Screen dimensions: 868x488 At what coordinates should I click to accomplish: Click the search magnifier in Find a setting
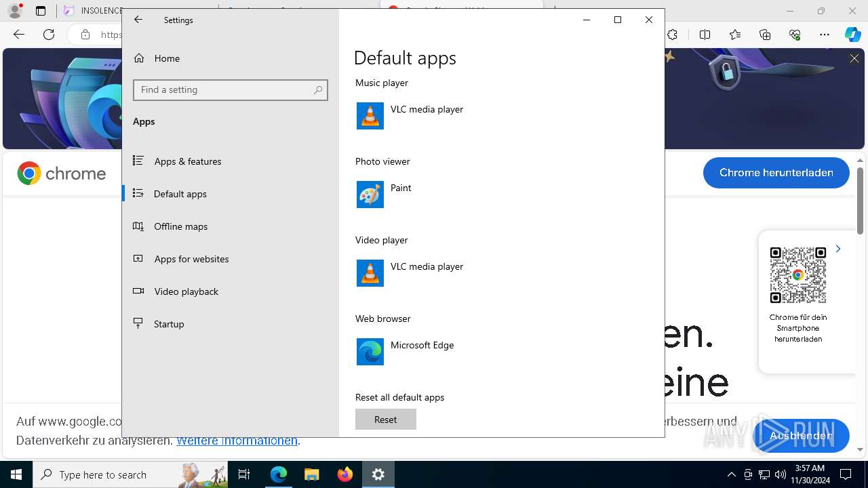click(x=318, y=89)
